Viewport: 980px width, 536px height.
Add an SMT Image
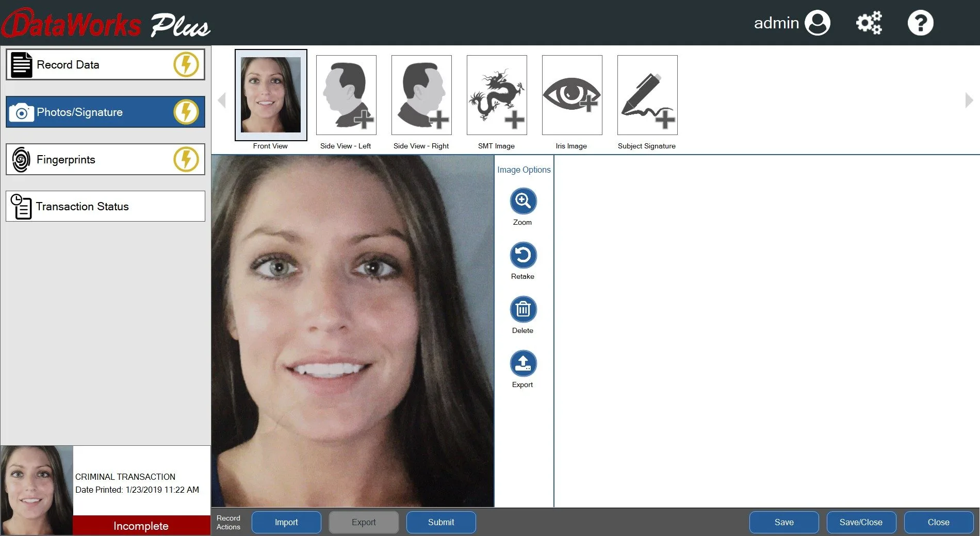tap(497, 95)
